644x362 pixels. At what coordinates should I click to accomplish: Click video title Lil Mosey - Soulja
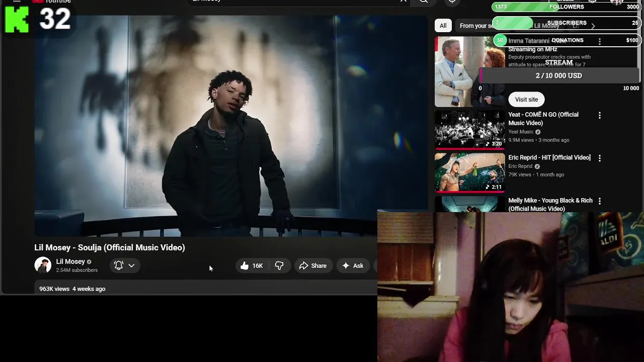(x=110, y=247)
